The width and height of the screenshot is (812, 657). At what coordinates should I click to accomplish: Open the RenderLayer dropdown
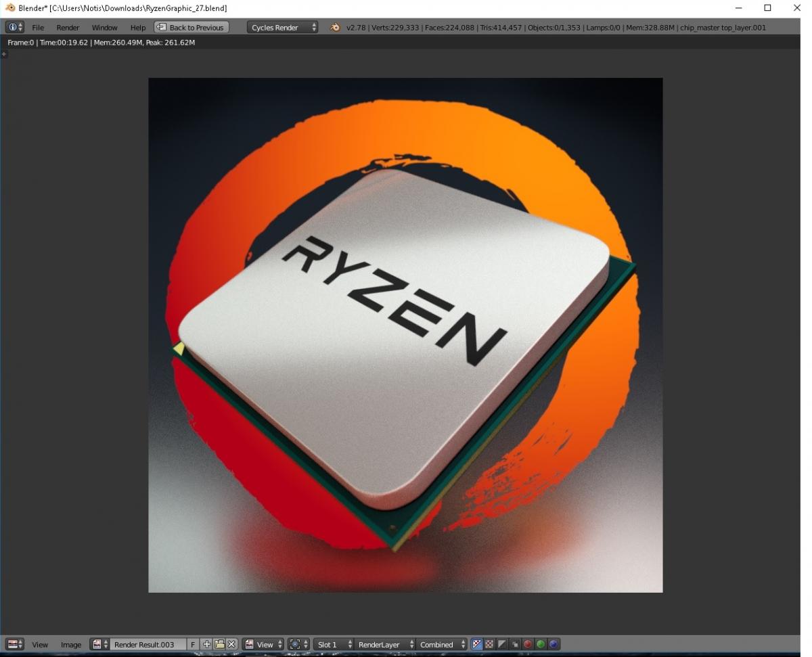pos(384,645)
